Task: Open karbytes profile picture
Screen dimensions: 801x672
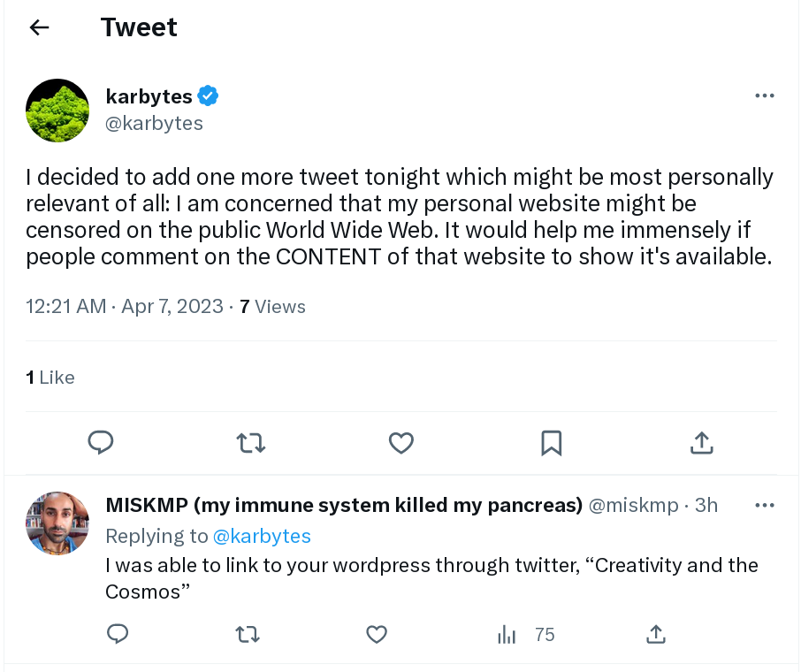Action: [57, 111]
